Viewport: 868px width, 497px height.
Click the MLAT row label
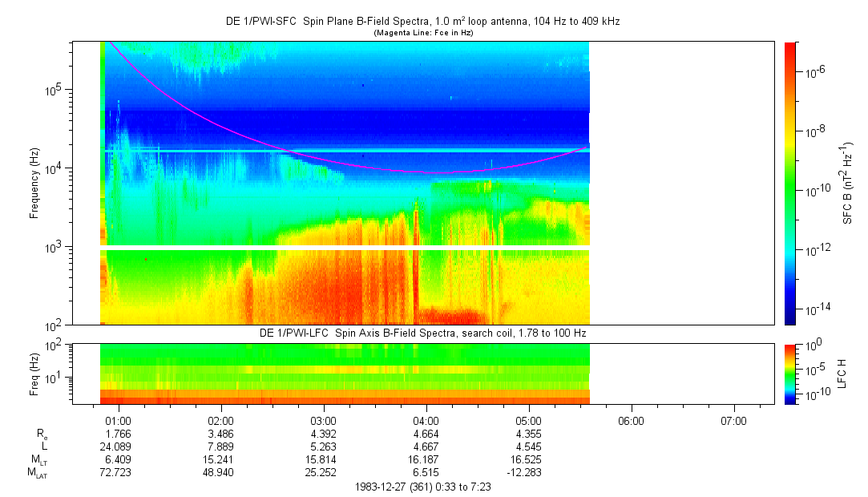[x=37, y=473]
